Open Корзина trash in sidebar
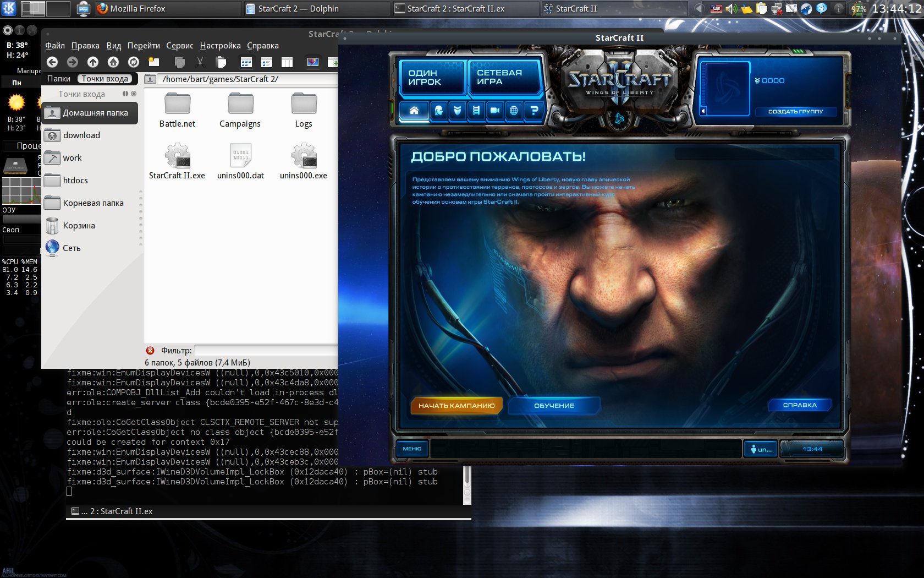The image size is (924, 578). (90, 226)
